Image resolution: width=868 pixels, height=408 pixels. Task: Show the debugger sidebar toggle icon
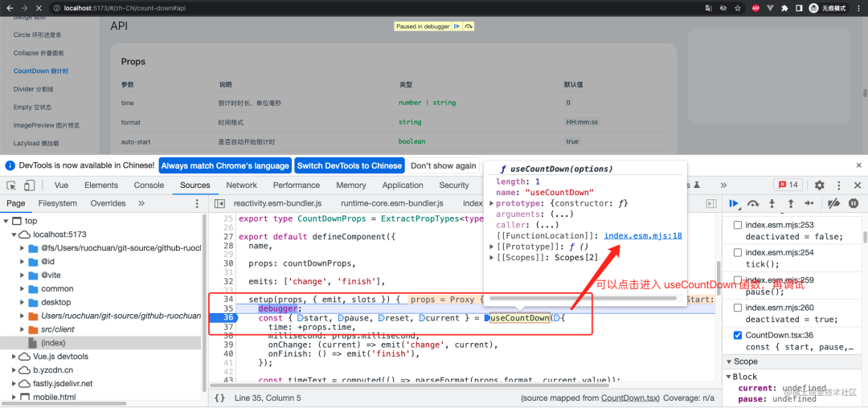pyautogui.click(x=710, y=203)
